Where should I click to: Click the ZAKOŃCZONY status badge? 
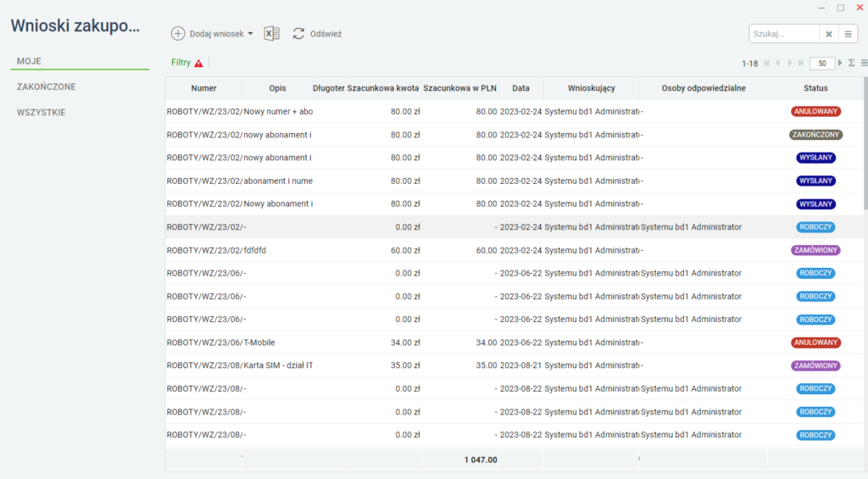click(x=815, y=135)
